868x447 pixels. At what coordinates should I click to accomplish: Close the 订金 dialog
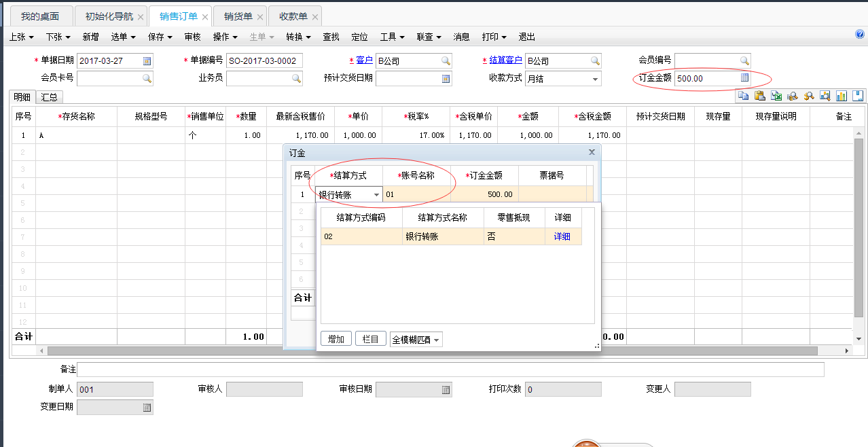[592, 153]
